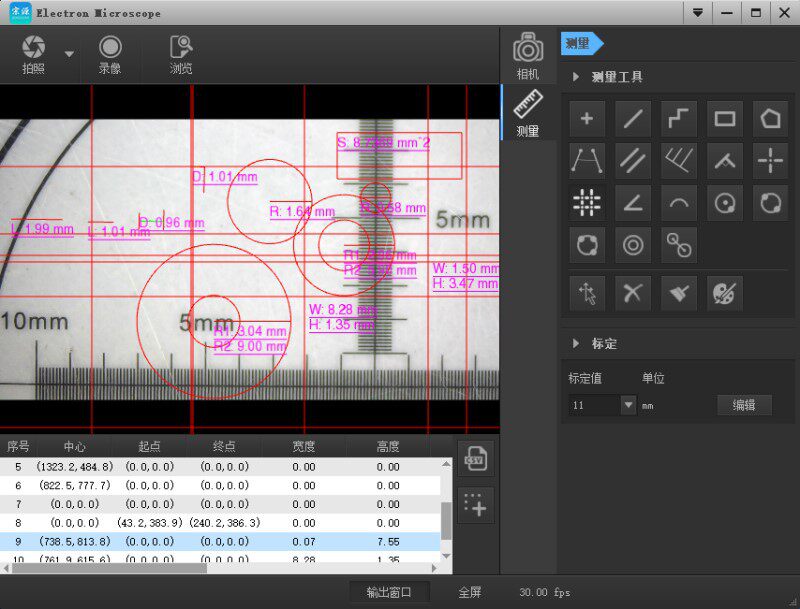Open the 标定值 dropdown showing 11

pyautogui.click(x=629, y=405)
